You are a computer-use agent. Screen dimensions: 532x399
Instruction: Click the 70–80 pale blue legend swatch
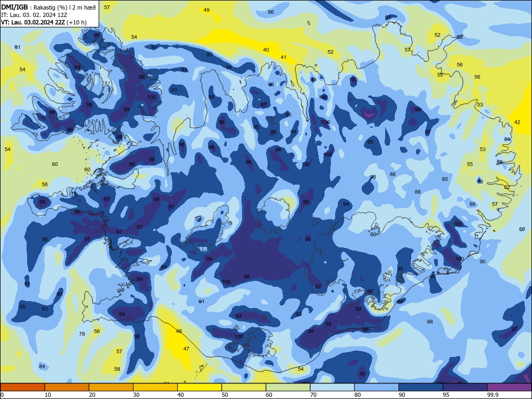click(x=332, y=387)
